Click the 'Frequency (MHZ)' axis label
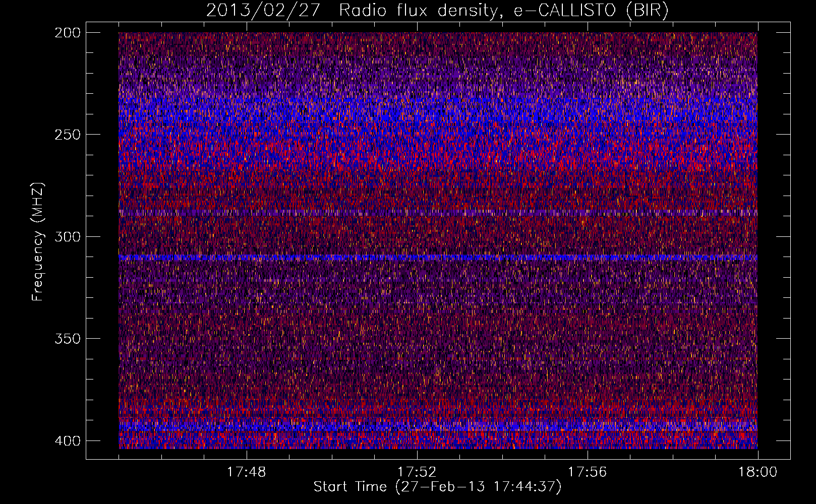 (38, 241)
